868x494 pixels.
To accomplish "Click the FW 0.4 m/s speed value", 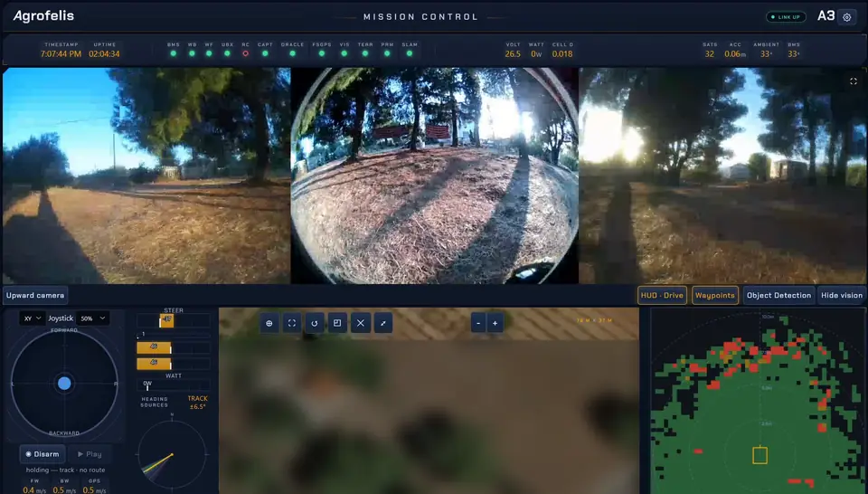I will pyautogui.click(x=35, y=490).
